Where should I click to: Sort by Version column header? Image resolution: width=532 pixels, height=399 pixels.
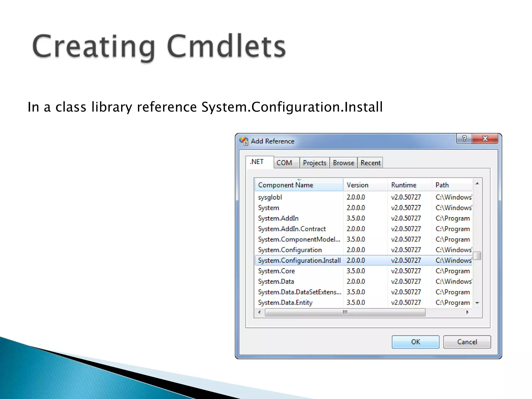365,185
